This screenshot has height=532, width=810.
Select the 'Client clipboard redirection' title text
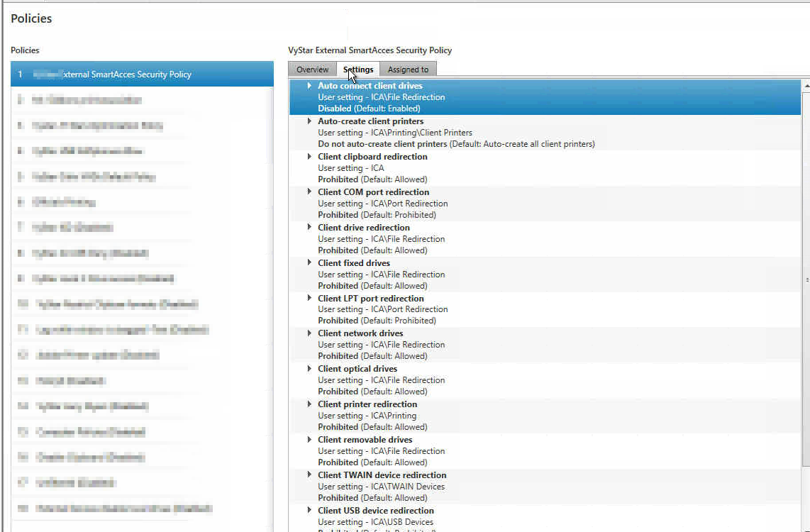pyautogui.click(x=372, y=157)
